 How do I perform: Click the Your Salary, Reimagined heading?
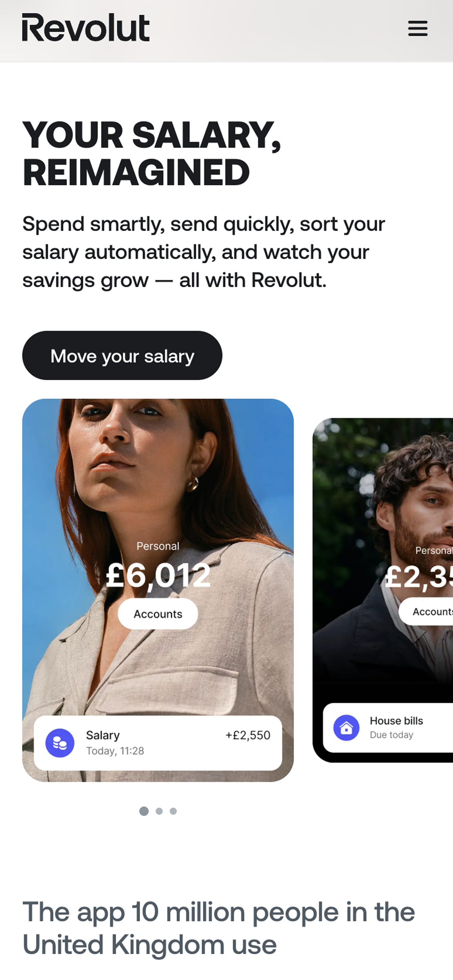pos(151,153)
